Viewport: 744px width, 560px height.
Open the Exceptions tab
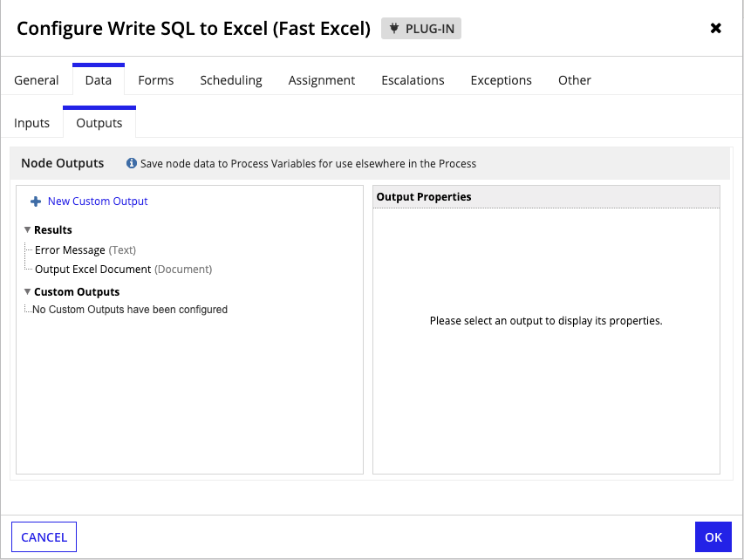point(501,80)
